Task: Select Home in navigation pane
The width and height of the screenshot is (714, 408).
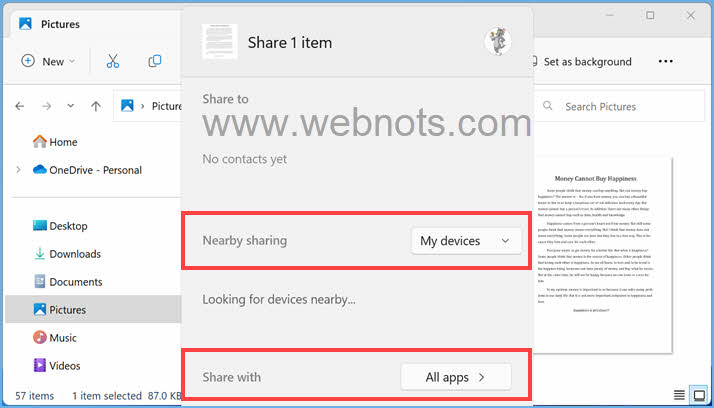Action: tap(62, 142)
